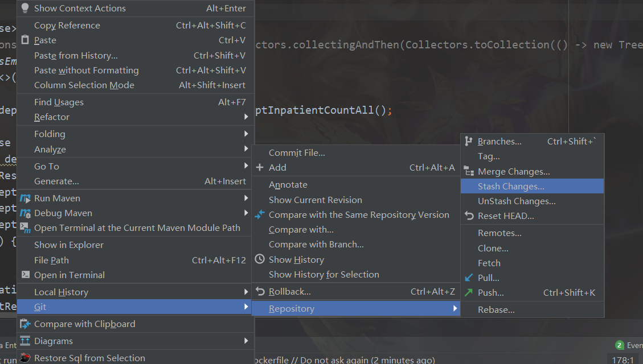Click the Maven icon beside Run Maven
The height and width of the screenshot is (364, 643).
pos(25,198)
